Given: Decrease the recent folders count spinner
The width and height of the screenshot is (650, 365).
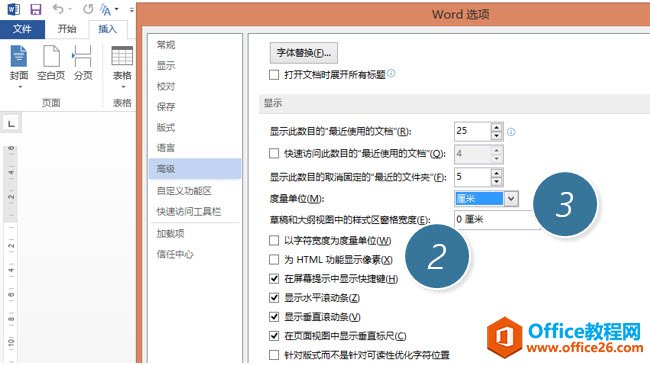Looking at the screenshot, I should pos(497,182).
